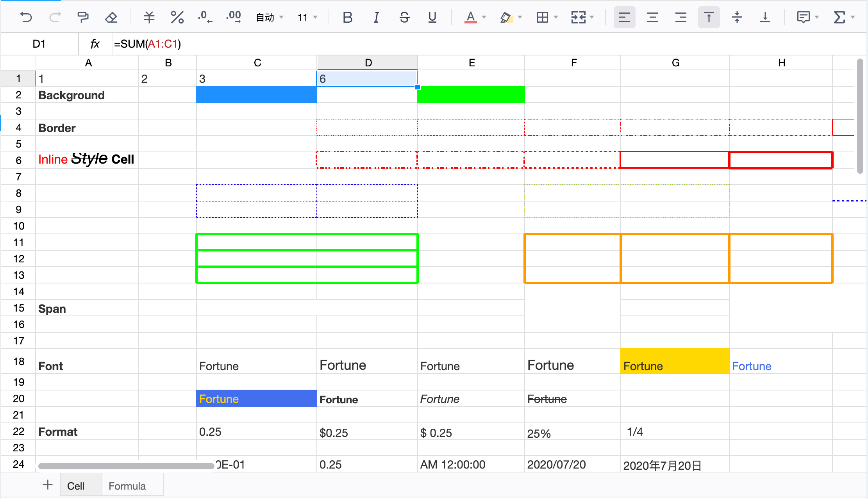Toggle bold formatting button

click(347, 17)
